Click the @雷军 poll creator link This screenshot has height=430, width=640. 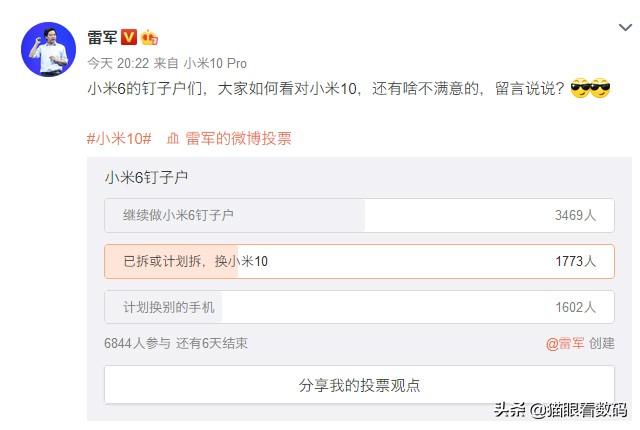(x=565, y=343)
